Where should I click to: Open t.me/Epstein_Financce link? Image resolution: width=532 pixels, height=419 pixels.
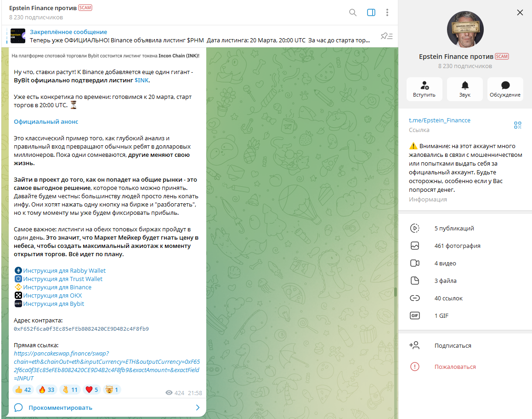click(x=439, y=120)
